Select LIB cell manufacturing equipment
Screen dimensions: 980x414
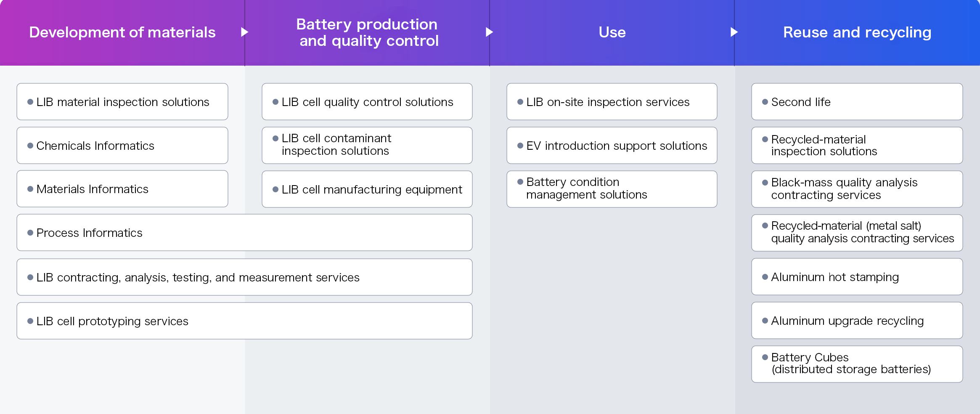coord(367,189)
